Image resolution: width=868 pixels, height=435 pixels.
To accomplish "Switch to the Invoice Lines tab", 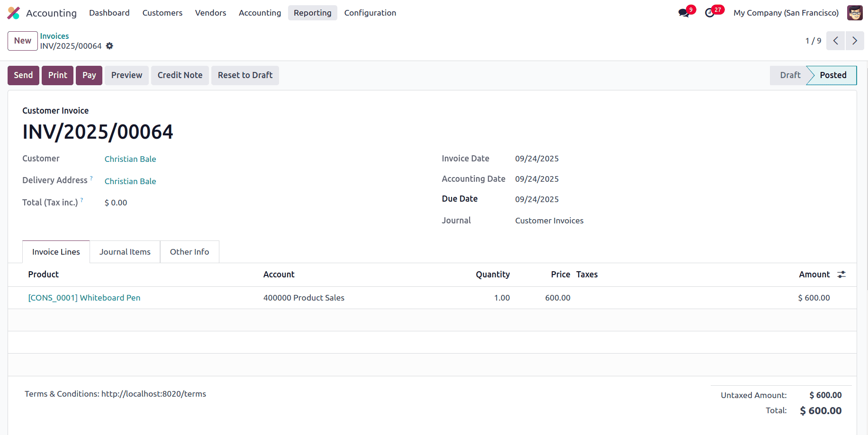I will [56, 252].
